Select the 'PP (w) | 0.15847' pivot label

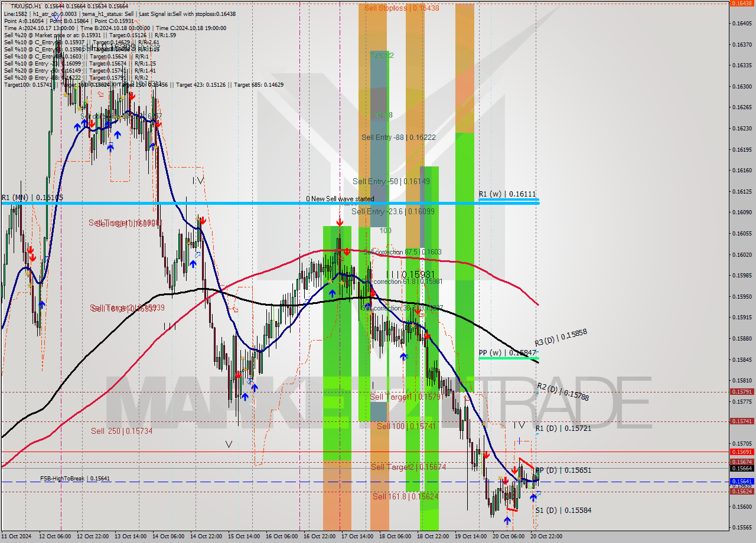coord(508,352)
